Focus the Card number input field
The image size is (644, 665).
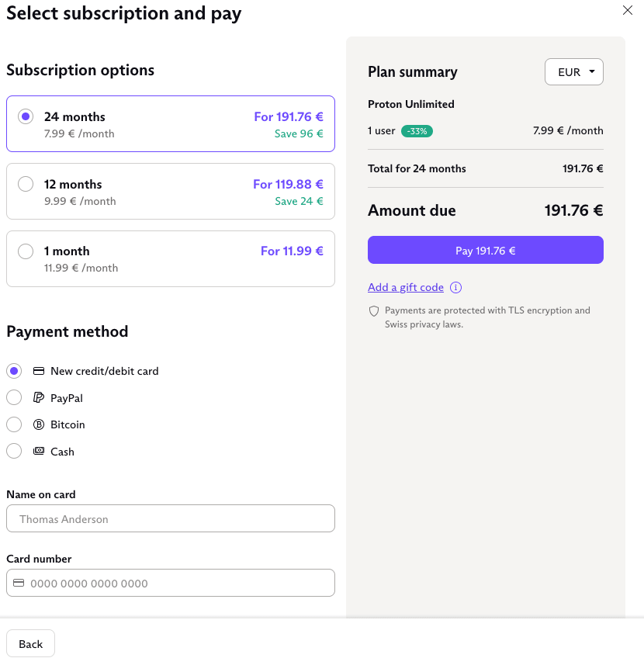pyautogui.click(x=171, y=584)
